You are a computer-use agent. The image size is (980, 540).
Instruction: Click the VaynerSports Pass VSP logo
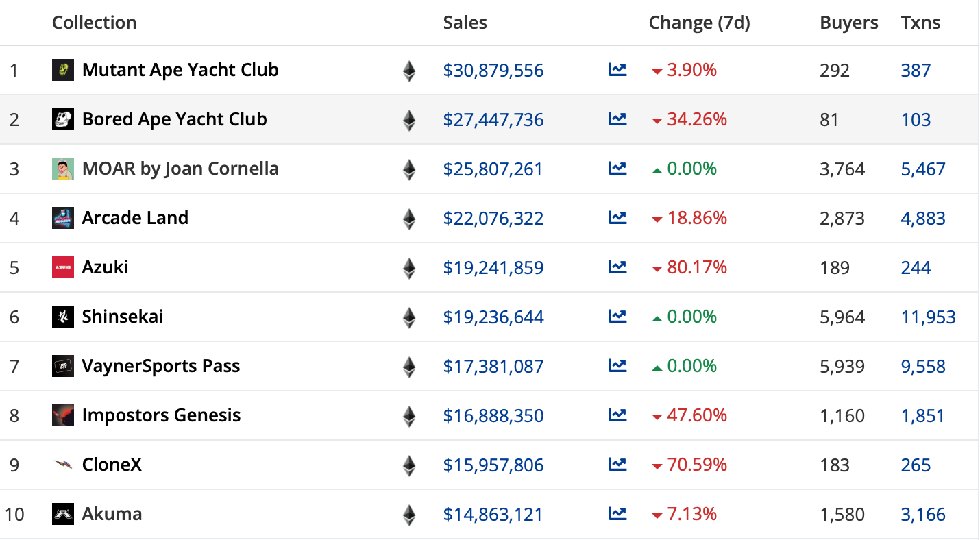(63, 366)
